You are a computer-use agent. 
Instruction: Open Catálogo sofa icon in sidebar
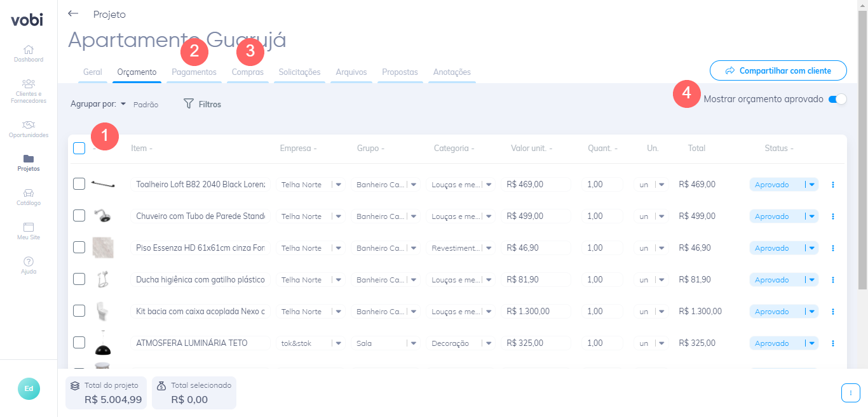29,192
